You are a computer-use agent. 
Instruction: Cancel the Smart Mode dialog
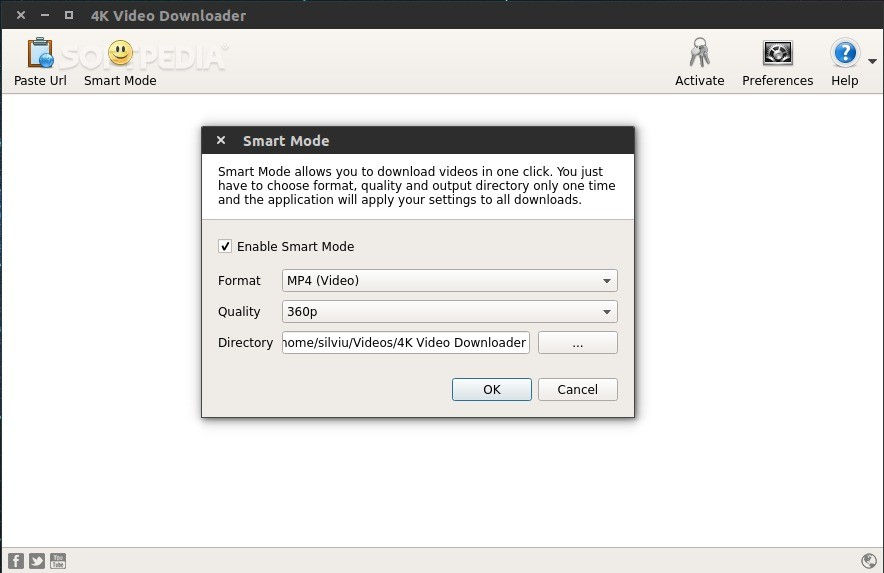(577, 389)
